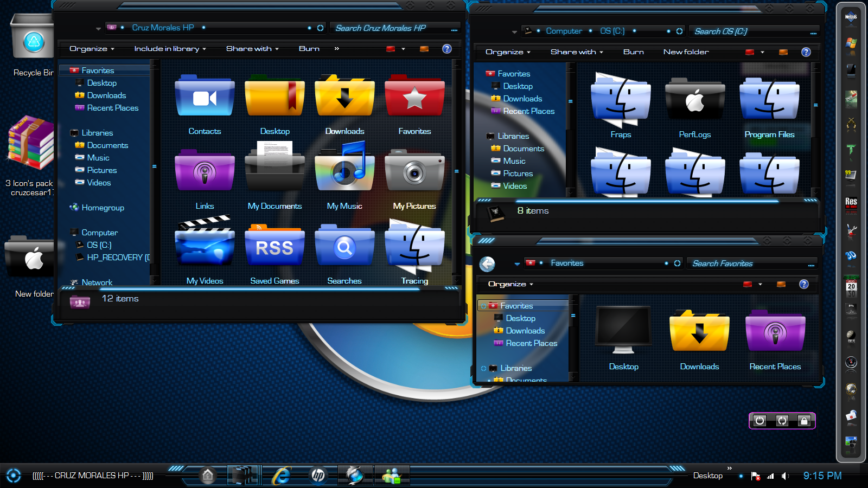Open the HP tool in the taskbar
Viewport: 868px width, 488px height.
pos(318,476)
